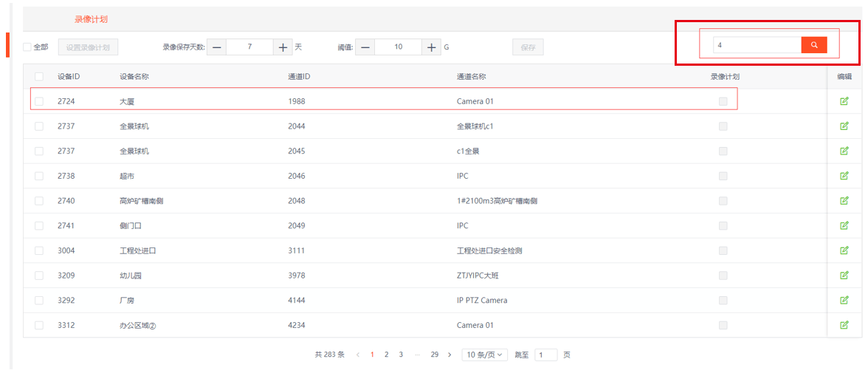
Task: Click the 通道ID column header
Action: pos(299,76)
